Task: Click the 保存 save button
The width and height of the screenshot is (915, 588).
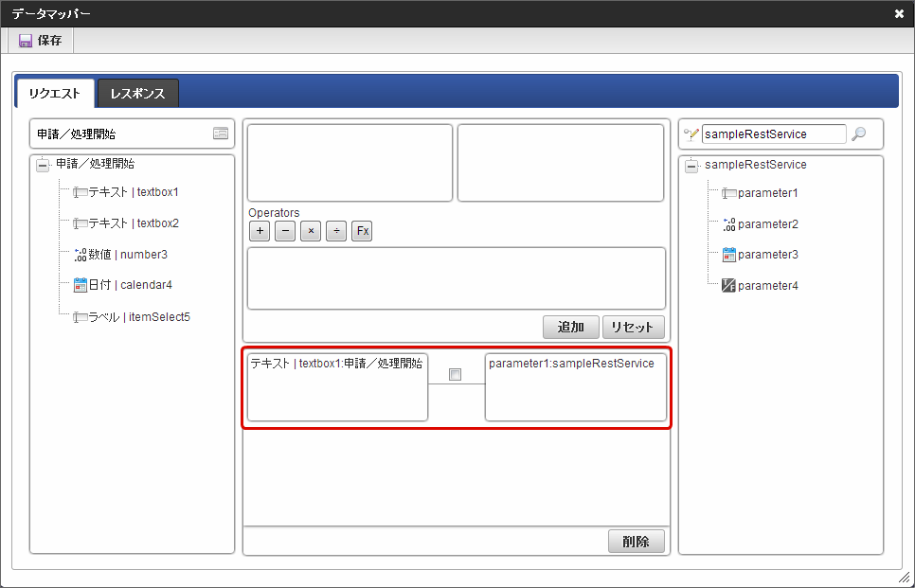Action: (x=41, y=41)
